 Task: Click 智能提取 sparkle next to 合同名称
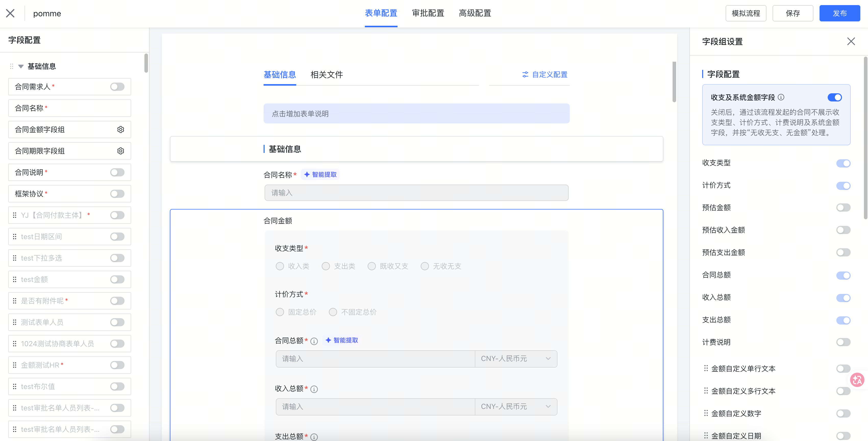(x=320, y=174)
